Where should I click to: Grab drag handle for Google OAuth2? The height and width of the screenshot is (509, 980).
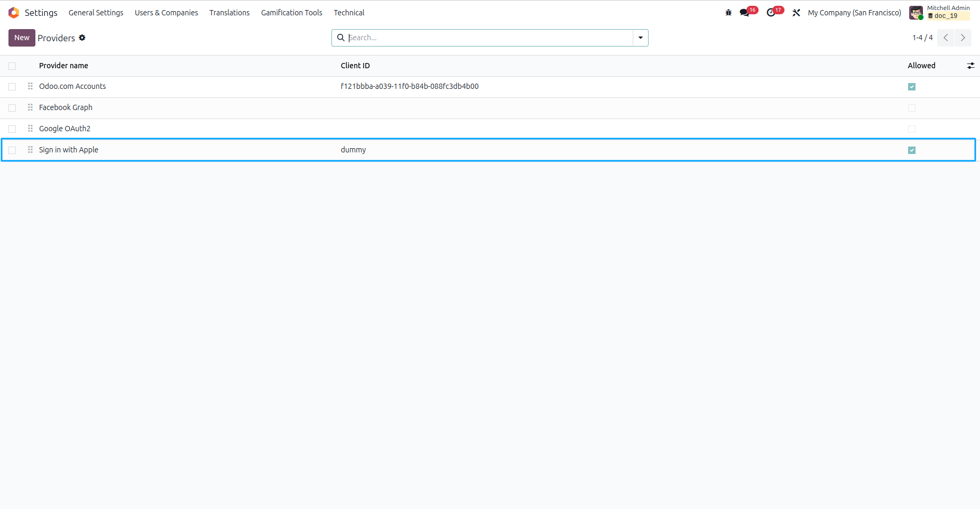tap(30, 129)
